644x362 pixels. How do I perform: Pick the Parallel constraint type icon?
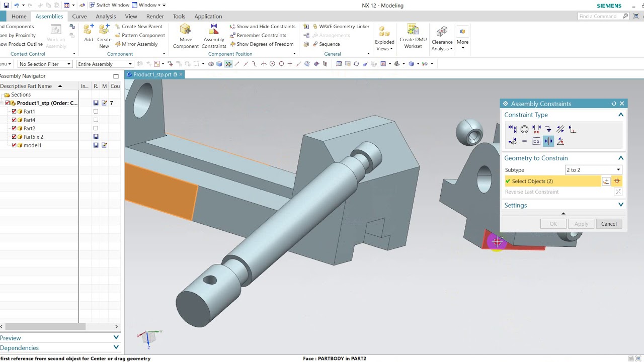pos(560,129)
